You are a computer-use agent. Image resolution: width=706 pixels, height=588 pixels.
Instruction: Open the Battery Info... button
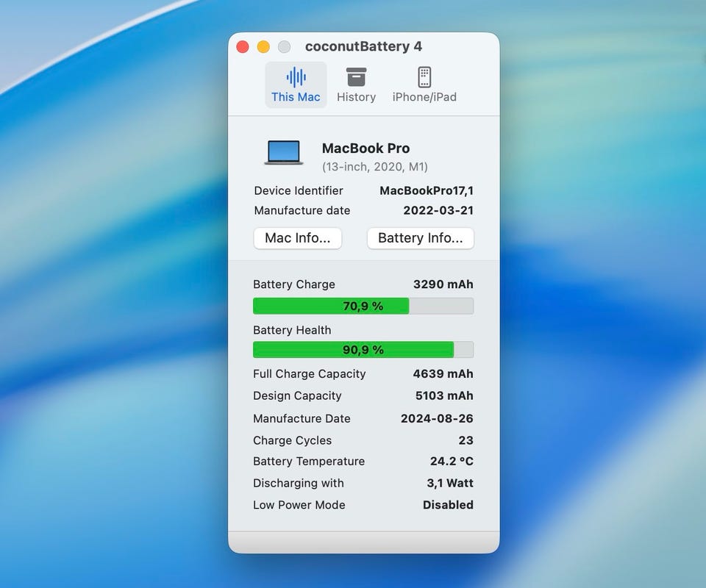pos(421,238)
